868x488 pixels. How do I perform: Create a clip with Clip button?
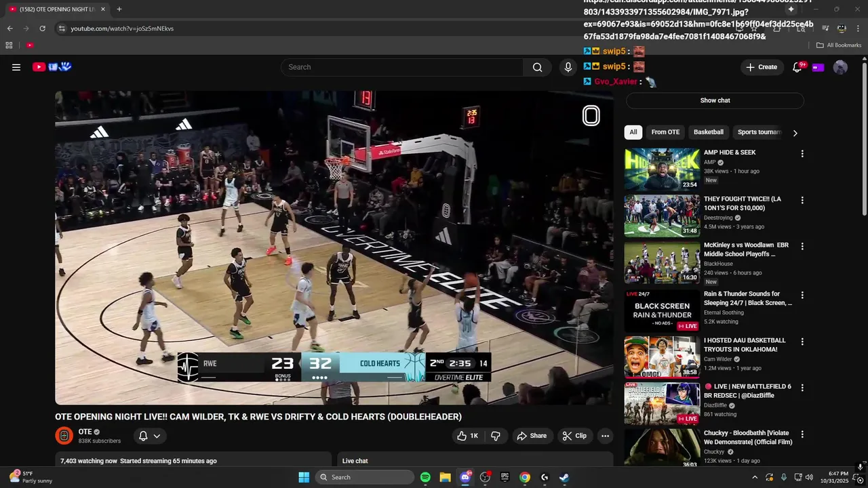coord(574,436)
